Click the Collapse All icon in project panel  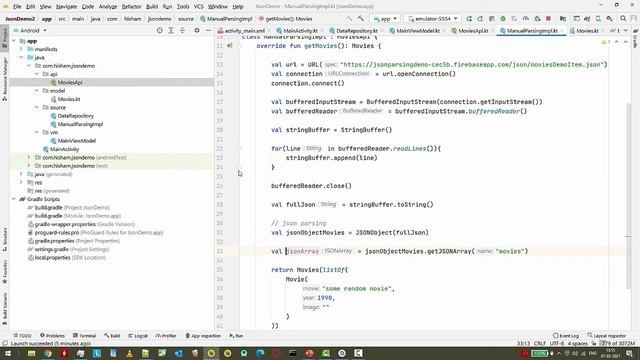pos(182,31)
